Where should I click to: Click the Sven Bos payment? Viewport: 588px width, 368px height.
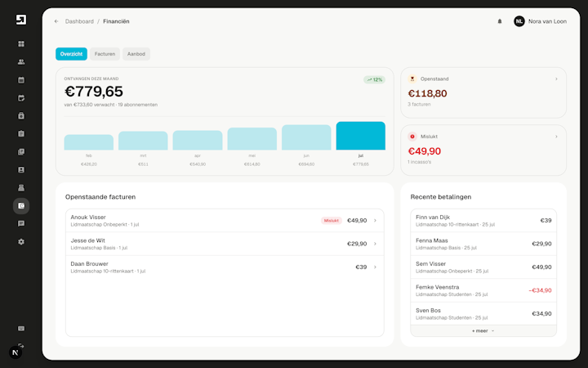483,314
